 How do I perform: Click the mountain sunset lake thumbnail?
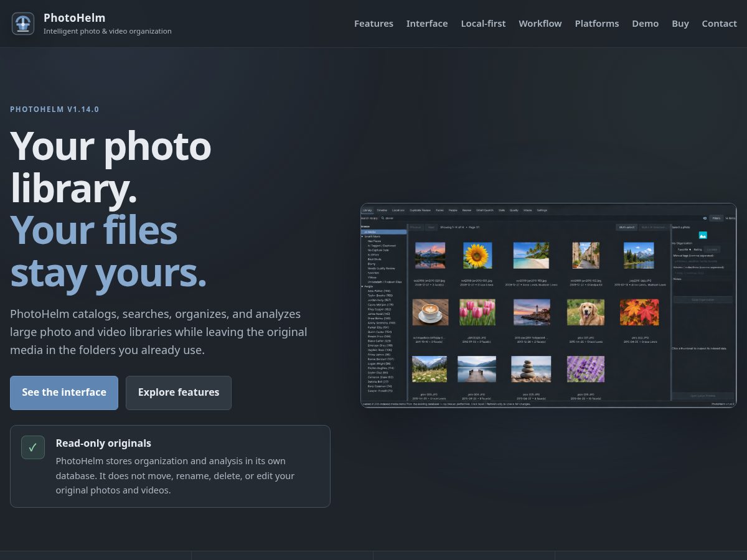coord(430,255)
